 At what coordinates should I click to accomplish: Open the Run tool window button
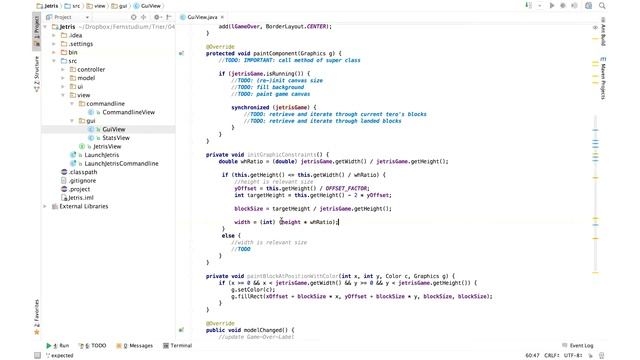click(58, 346)
